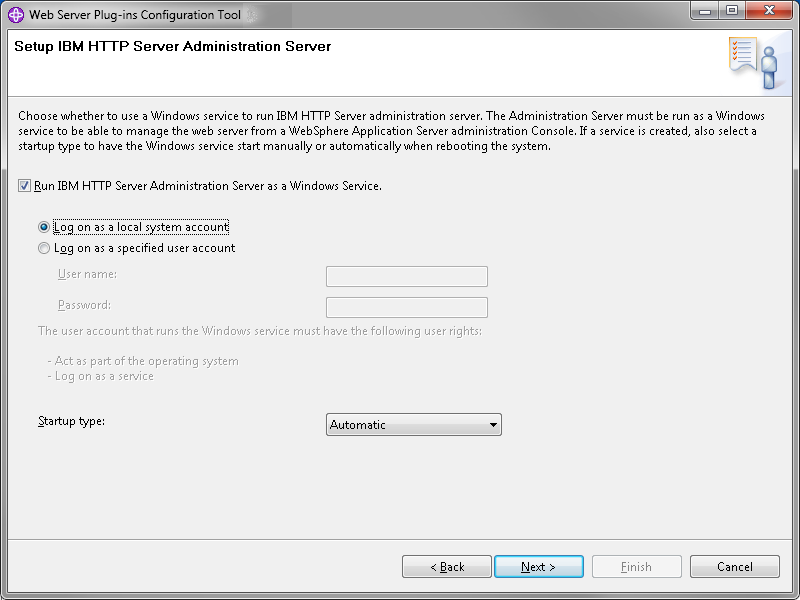Click the Automatic startup type combo box
Image resolution: width=800 pixels, height=600 pixels.
pyautogui.click(x=414, y=424)
